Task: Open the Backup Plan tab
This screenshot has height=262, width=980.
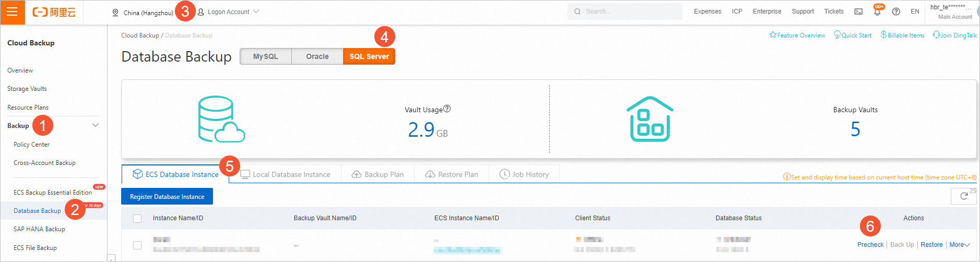Action: pos(377,174)
